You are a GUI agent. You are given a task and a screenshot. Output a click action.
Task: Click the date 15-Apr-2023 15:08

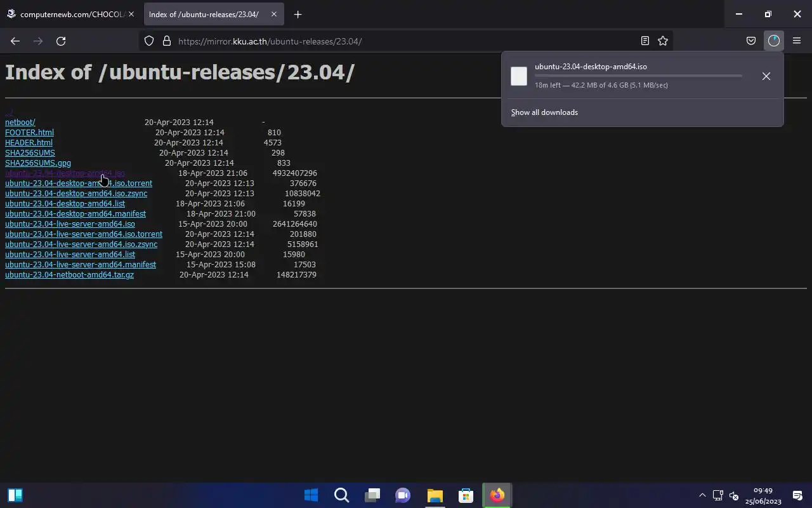(221, 265)
